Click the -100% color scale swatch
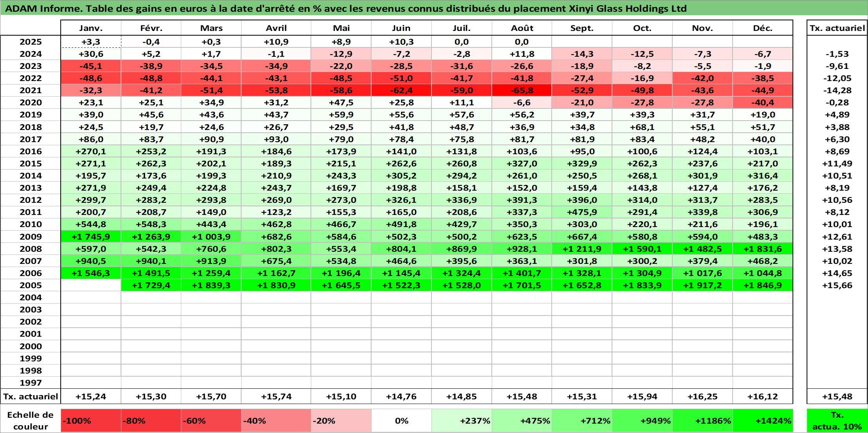Image resolution: width=868 pixels, height=433 pixels. (x=91, y=421)
